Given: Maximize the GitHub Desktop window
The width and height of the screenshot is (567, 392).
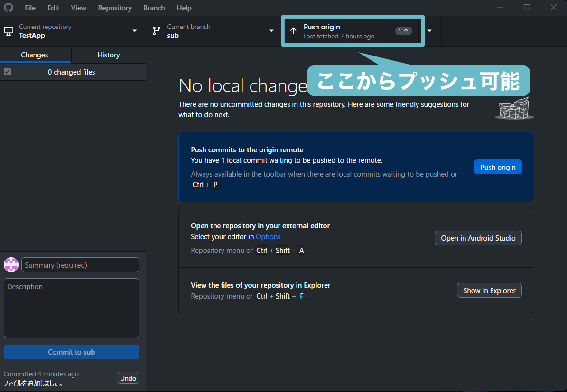Looking at the screenshot, I should 527,8.
